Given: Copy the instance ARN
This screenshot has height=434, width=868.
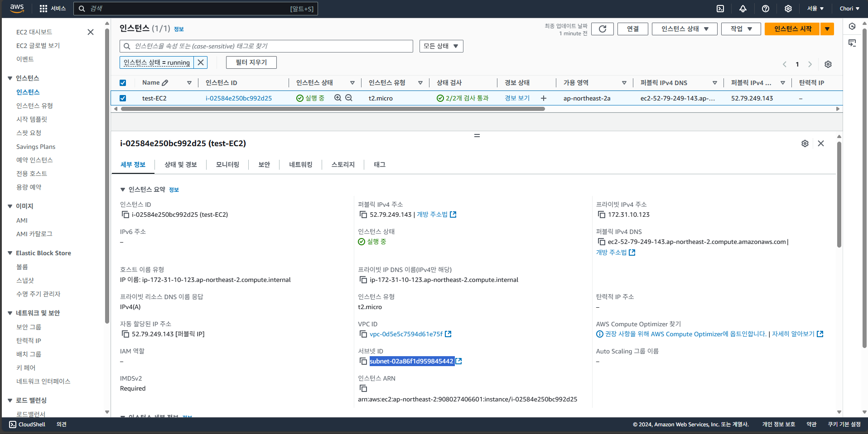Looking at the screenshot, I should coord(363,388).
